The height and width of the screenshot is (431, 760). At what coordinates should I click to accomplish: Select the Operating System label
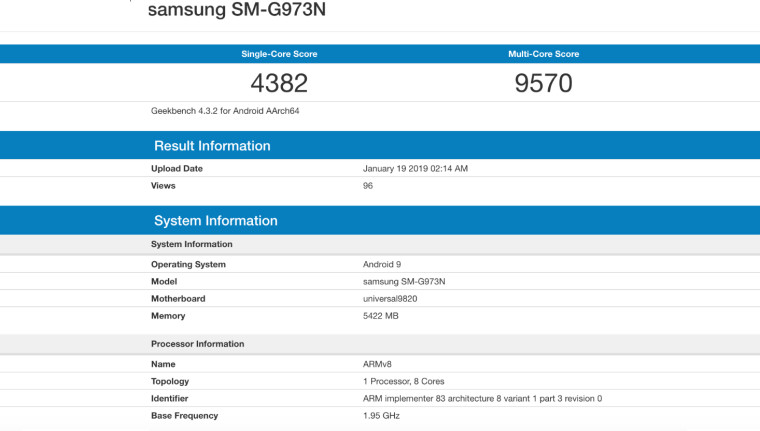188,265
